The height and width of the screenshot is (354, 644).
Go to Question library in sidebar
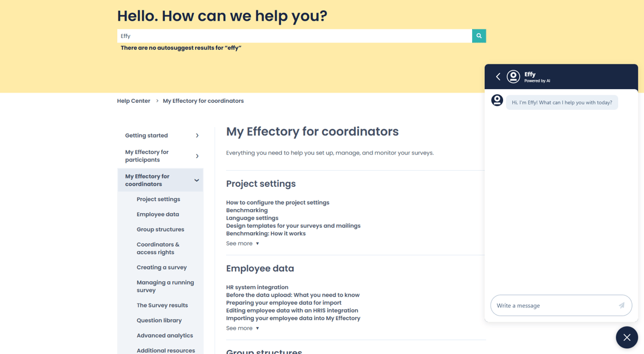point(159,321)
